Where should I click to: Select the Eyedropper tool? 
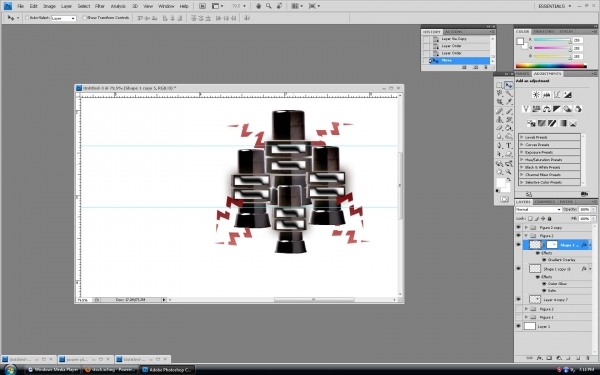(x=509, y=102)
